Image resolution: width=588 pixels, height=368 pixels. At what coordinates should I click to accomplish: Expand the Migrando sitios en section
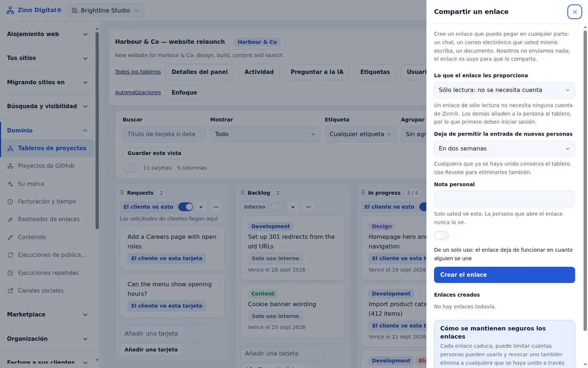coord(47,82)
